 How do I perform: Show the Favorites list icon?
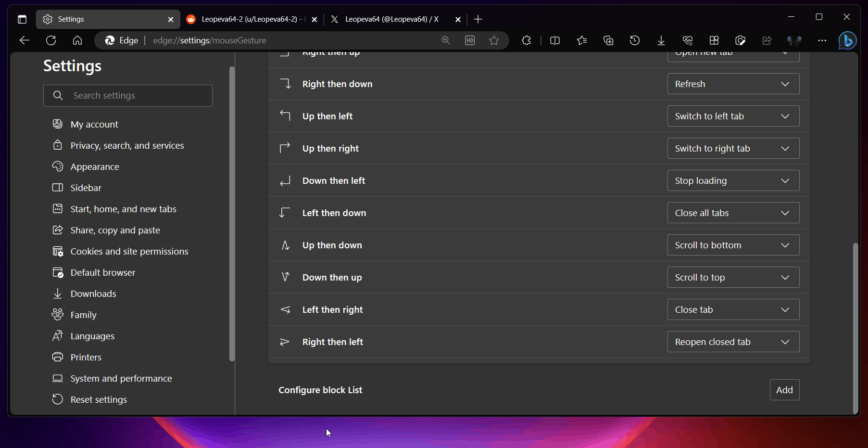click(582, 40)
